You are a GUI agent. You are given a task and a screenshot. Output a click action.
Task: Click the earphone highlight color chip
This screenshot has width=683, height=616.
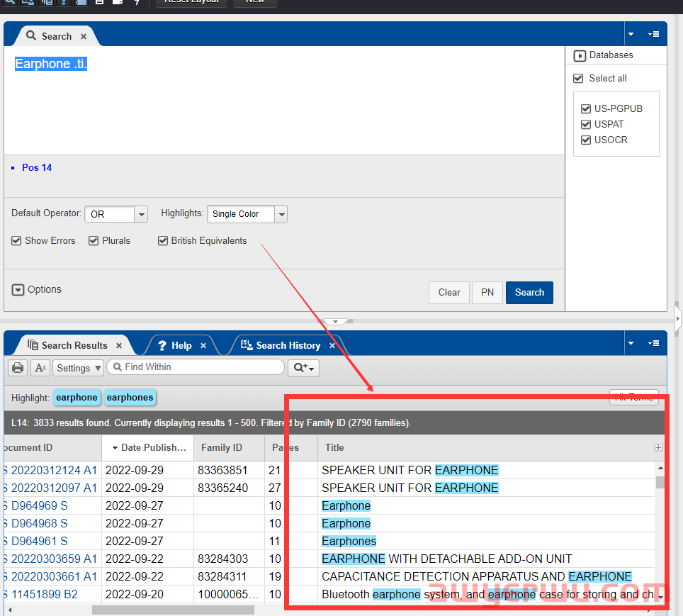(x=77, y=398)
